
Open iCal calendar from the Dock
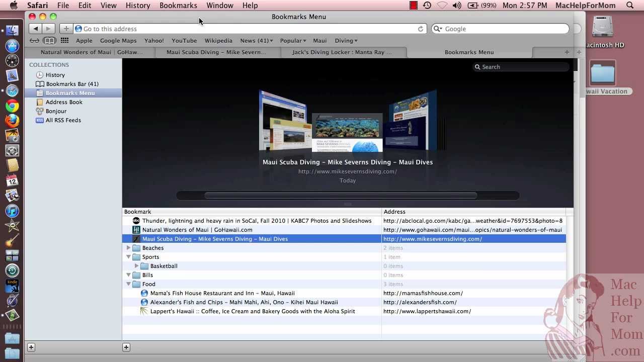12,180
